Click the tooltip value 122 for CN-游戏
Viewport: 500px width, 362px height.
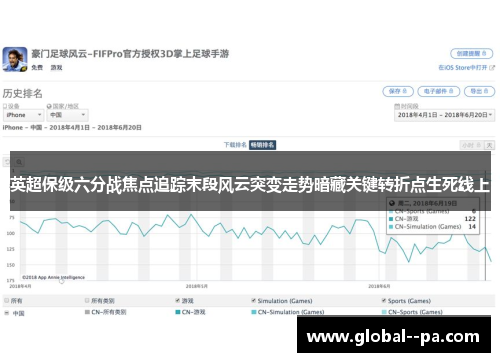click(x=470, y=219)
